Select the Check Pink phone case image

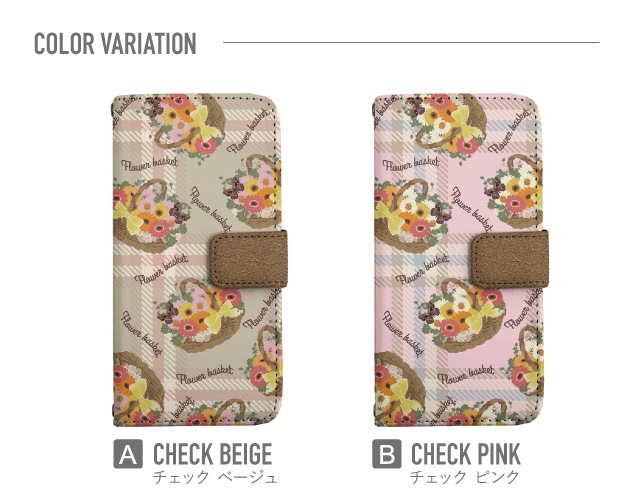(x=461, y=260)
